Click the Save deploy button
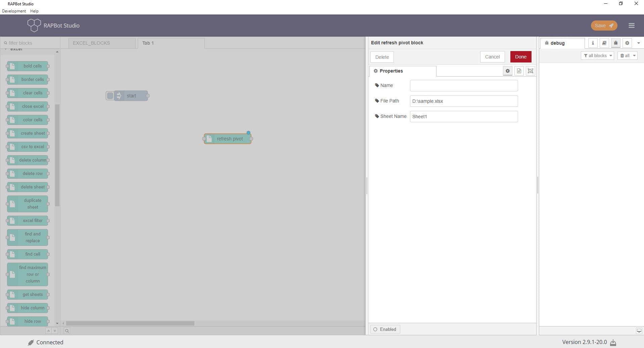644x348 pixels. tap(604, 26)
